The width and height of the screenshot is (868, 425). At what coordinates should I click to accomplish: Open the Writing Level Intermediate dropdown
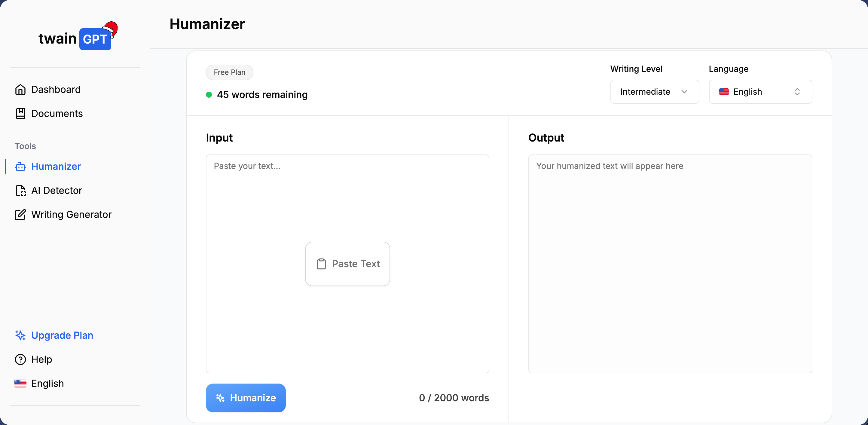(654, 92)
